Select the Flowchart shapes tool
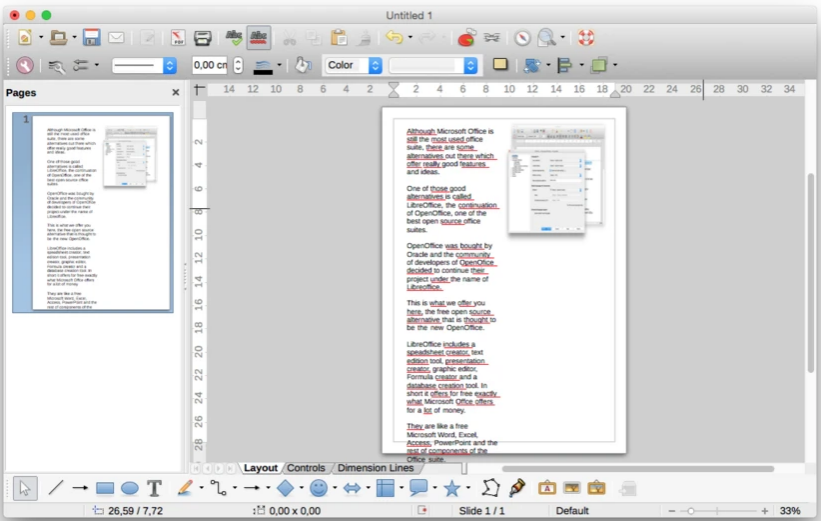This screenshot has width=822, height=521. (385, 488)
